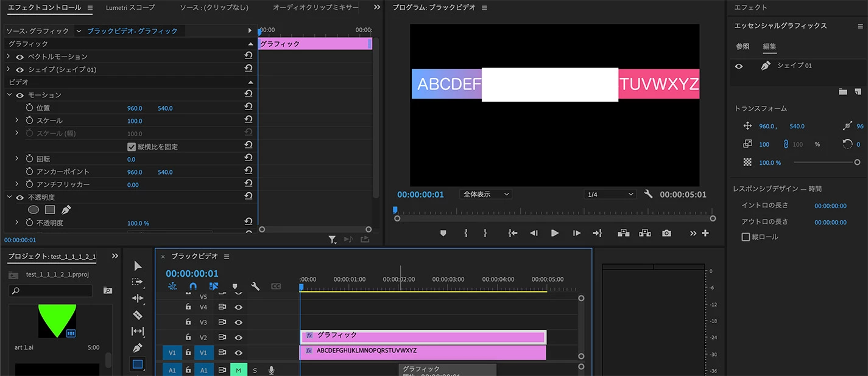Toggle timeline snapping magnet icon
The image size is (868, 376).
[x=192, y=286]
